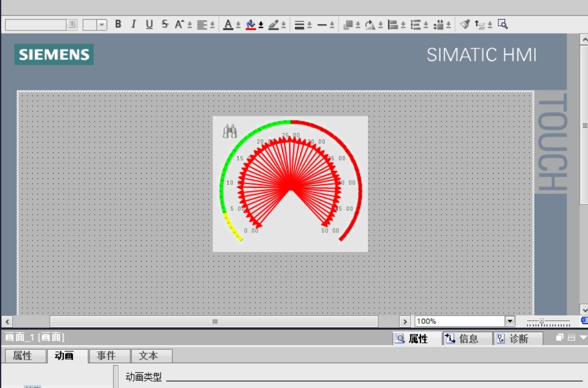
Task: Click the fill color bucket icon
Action: coord(251,24)
